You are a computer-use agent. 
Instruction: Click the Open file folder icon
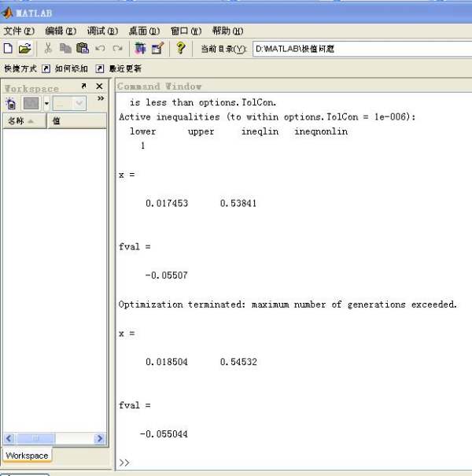pyautogui.click(x=24, y=49)
